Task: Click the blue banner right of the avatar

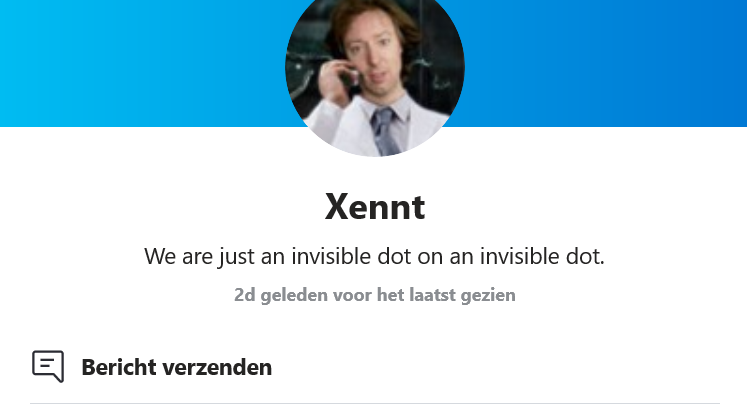Action: coord(606,63)
